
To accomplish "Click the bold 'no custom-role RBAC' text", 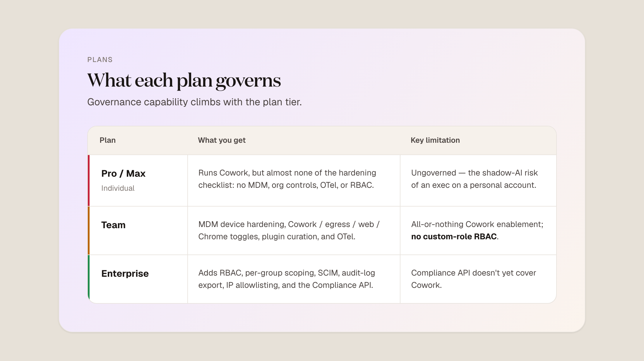I will click(454, 236).
